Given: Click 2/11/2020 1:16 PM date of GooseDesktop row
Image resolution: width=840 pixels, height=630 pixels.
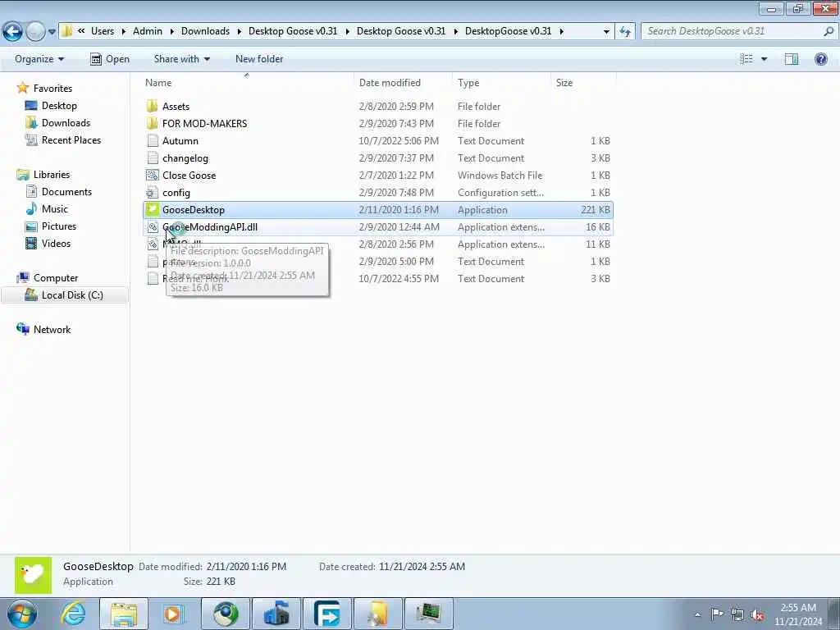Looking at the screenshot, I should (x=399, y=210).
